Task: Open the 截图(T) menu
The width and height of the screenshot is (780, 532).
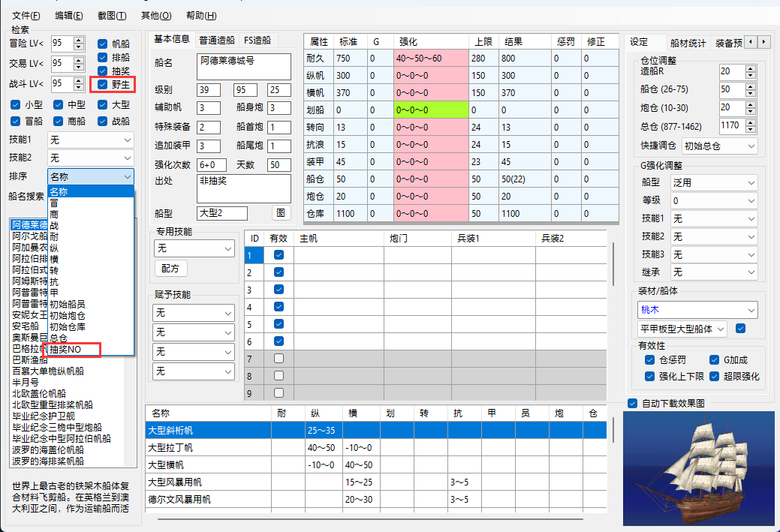Action: 111,15
